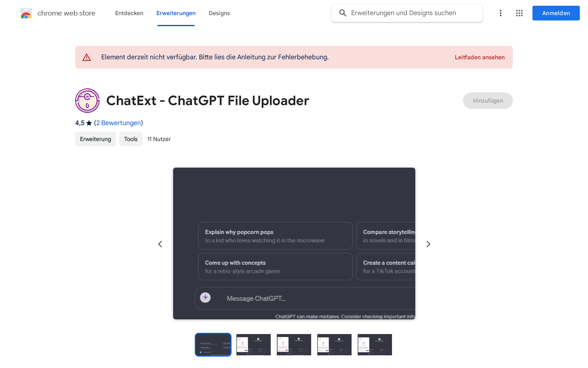Open the Google apps grid
588x368 pixels.
[x=519, y=13]
